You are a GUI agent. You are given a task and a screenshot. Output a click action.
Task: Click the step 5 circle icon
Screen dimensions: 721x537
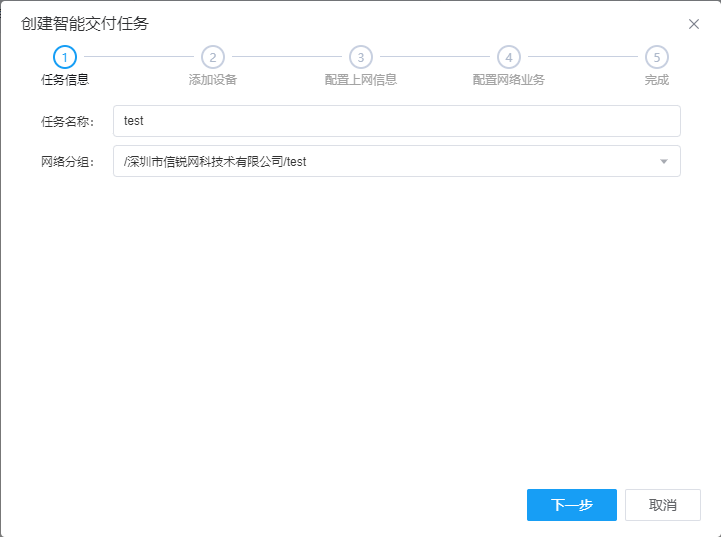click(x=657, y=57)
